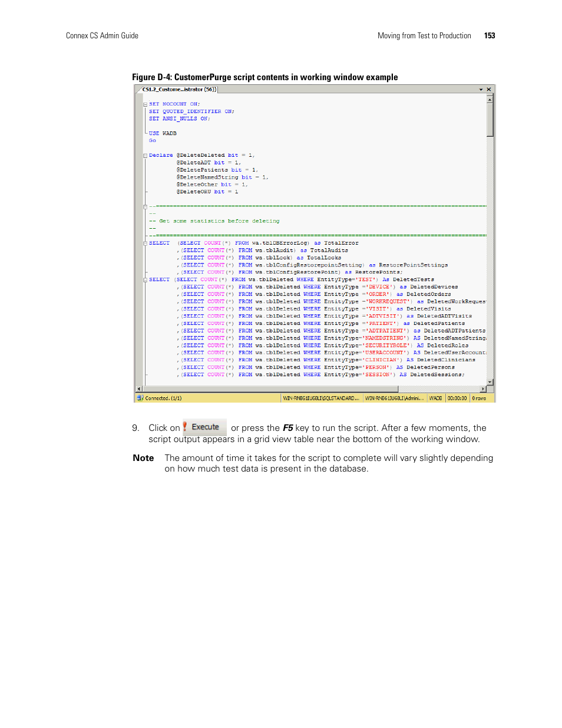This screenshot has height=728, width=562.
Task: Click the Connected status icon in status bar
Action: tap(140, 398)
